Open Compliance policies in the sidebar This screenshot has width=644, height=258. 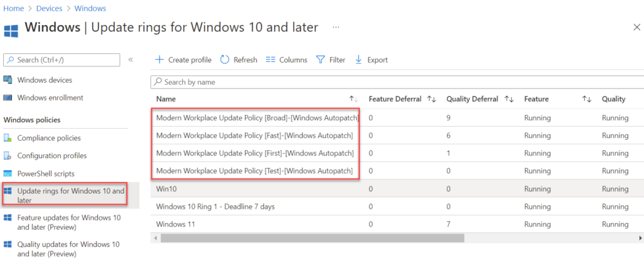point(49,139)
